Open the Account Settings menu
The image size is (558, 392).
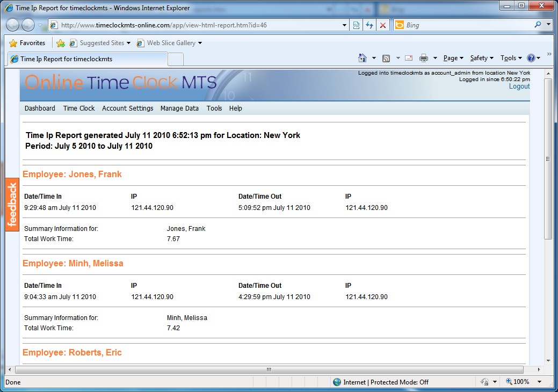[x=128, y=108]
